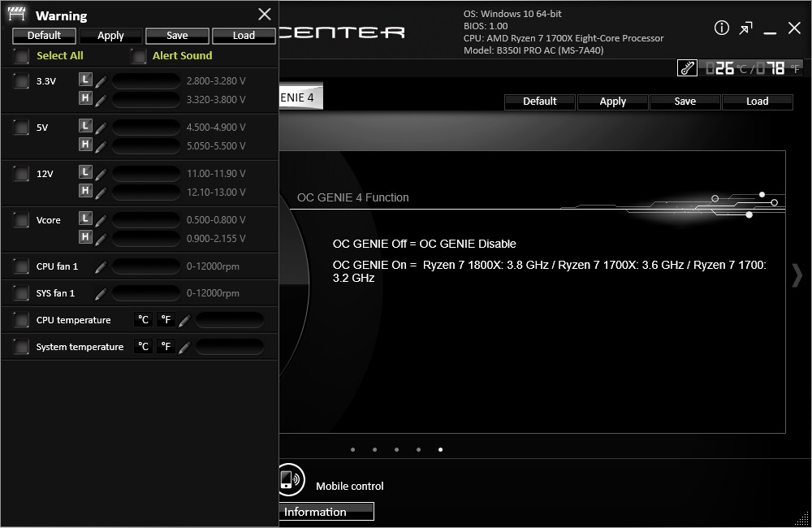
Task: Click the Mobile control label
Action: [349, 486]
